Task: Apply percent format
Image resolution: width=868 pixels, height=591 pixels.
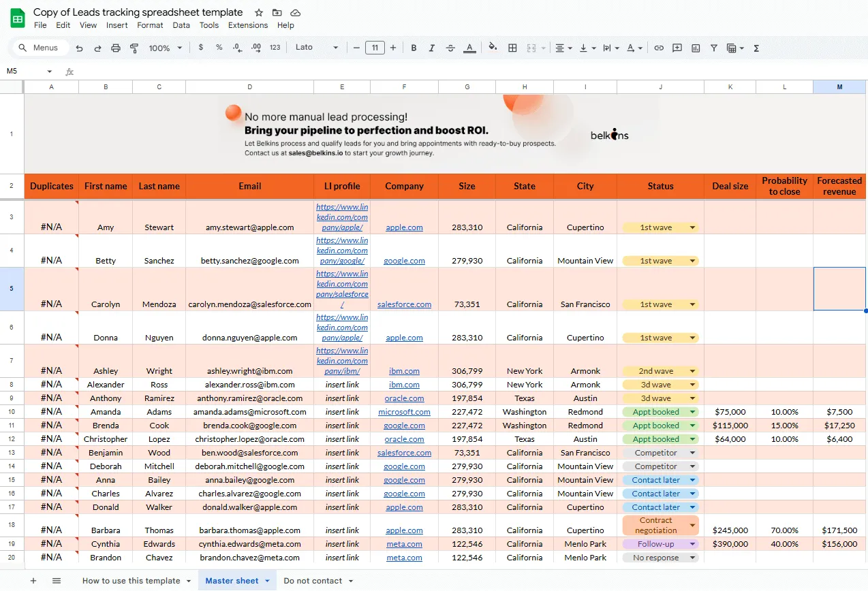Action: 219,48
